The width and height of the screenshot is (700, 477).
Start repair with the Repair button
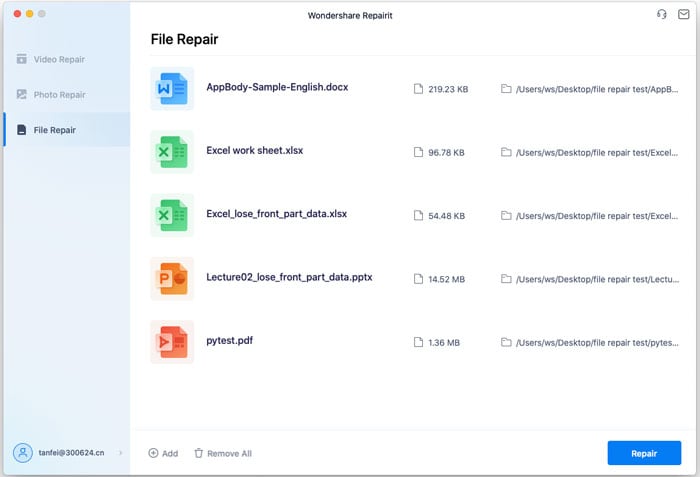[644, 453]
